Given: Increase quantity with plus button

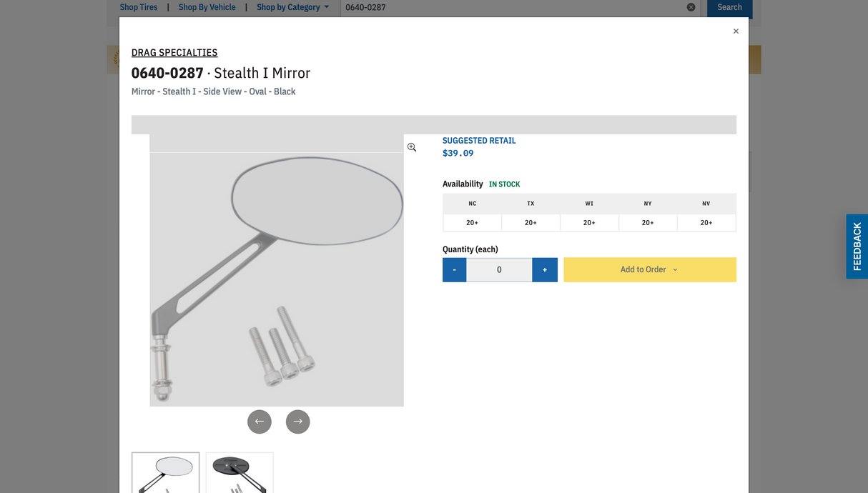Looking at the screenshot, I should tap(545, 270).
